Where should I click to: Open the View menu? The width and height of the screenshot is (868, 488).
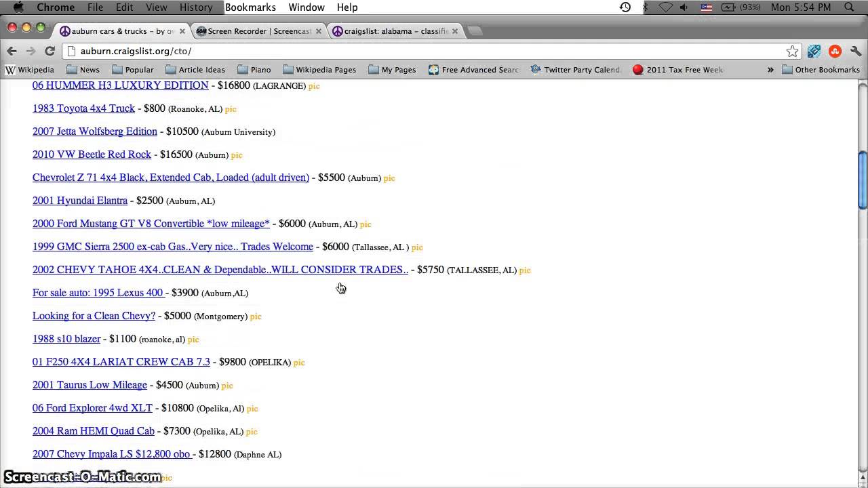click(156, 7)
